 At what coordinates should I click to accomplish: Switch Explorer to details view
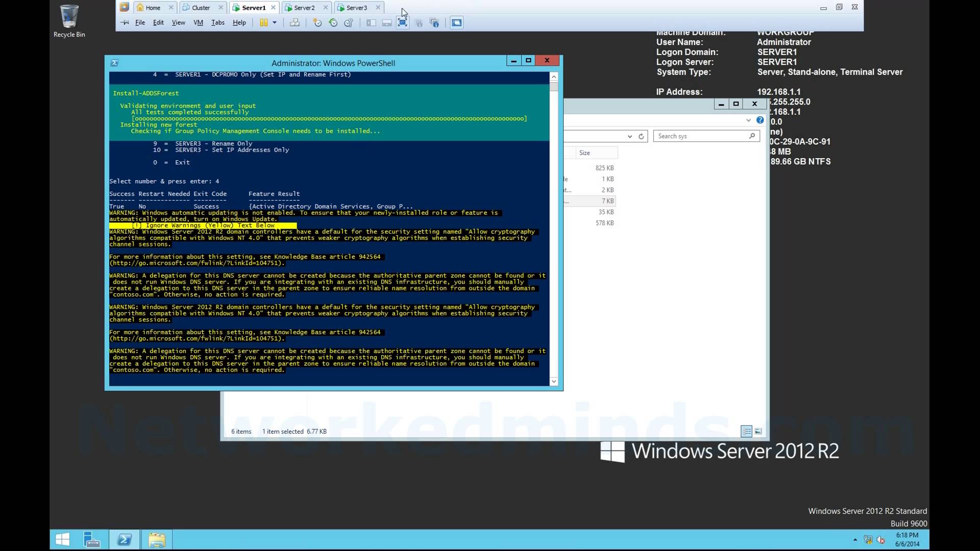coord(747,432)
